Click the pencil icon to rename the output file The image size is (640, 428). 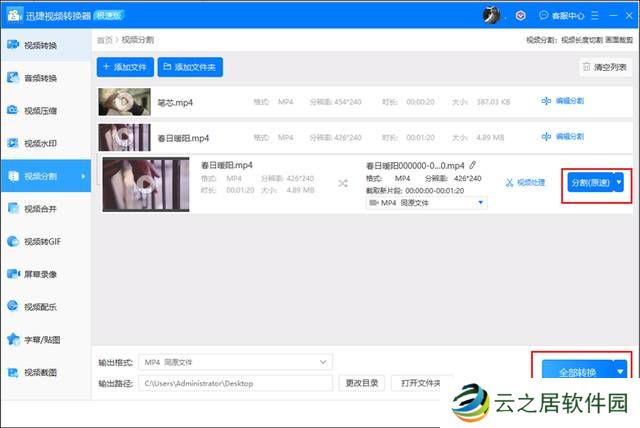(473, 165)
